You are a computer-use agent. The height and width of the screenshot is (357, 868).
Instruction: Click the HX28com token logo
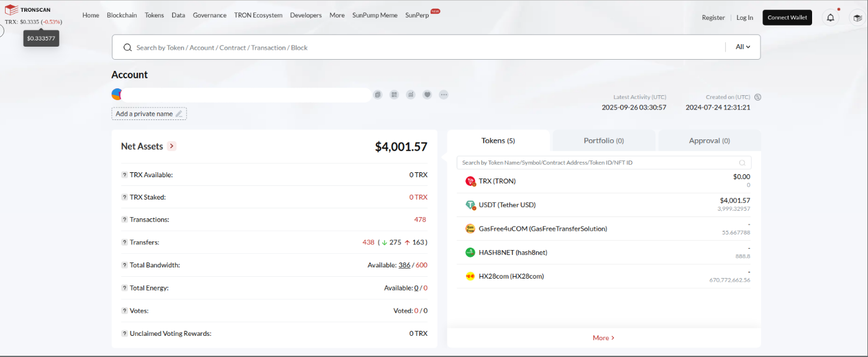coord(470,276)
